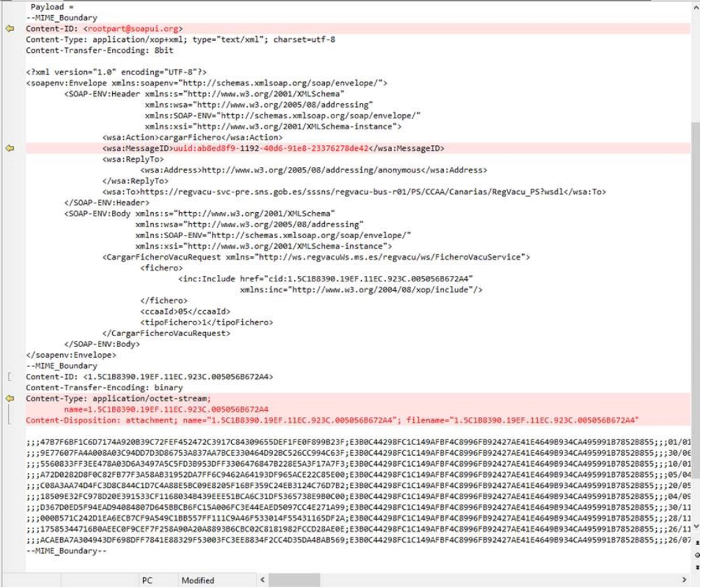Click horizontal scrollbar right arrow
The width and height of the screenshot is (704, 588).
point(686,580)
